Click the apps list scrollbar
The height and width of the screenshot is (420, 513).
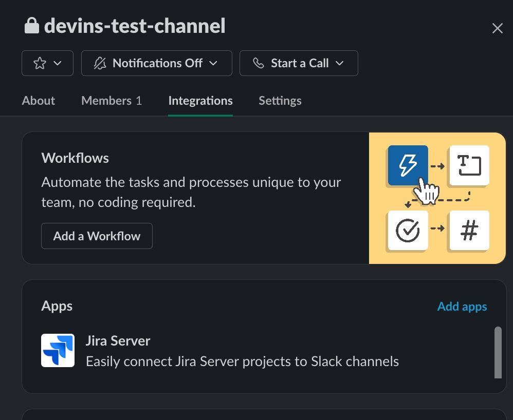(x=498, y=352)
